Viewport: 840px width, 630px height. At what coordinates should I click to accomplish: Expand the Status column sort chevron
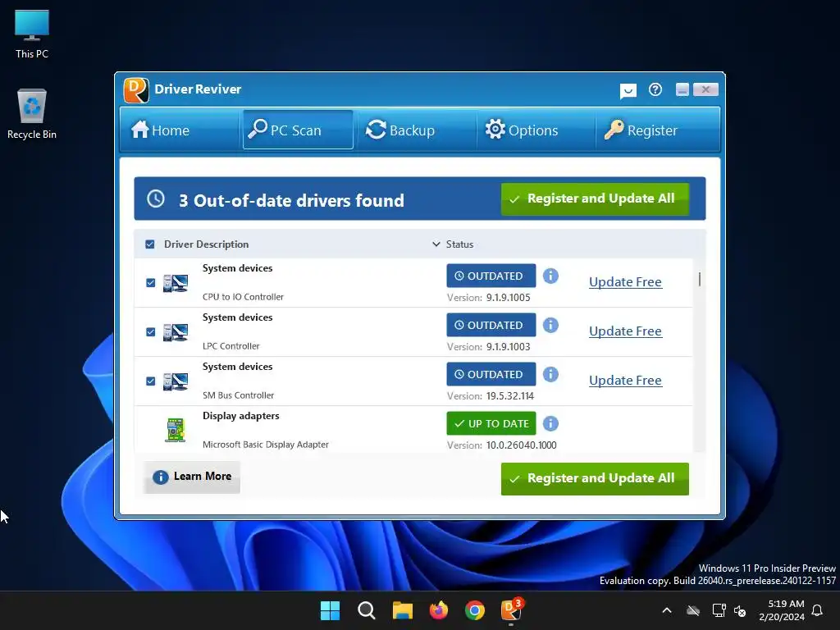click(436, 244)
